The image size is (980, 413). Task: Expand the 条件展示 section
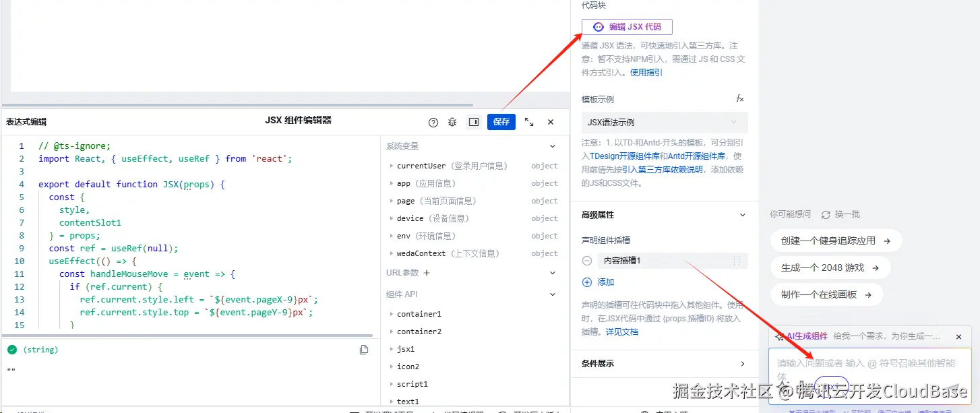[x=743, y=364]
